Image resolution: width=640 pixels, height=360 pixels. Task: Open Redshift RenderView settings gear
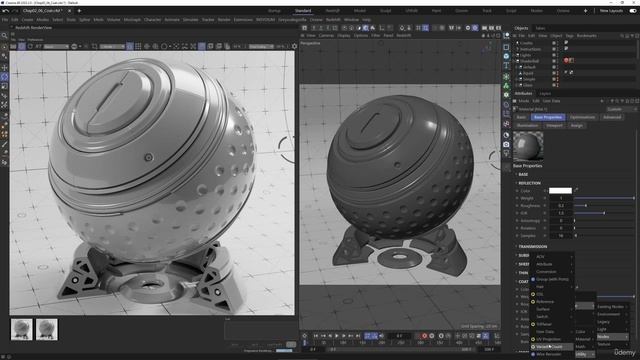294,46
